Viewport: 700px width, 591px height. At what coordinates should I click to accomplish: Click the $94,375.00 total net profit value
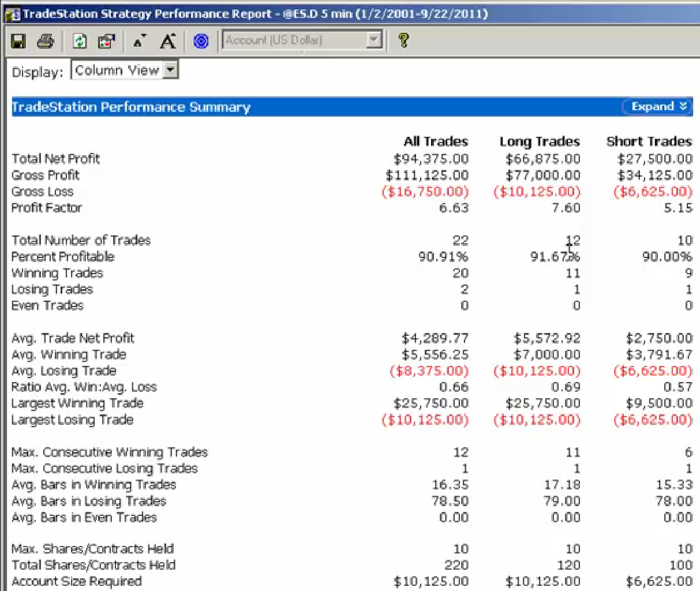pos(431,159)
